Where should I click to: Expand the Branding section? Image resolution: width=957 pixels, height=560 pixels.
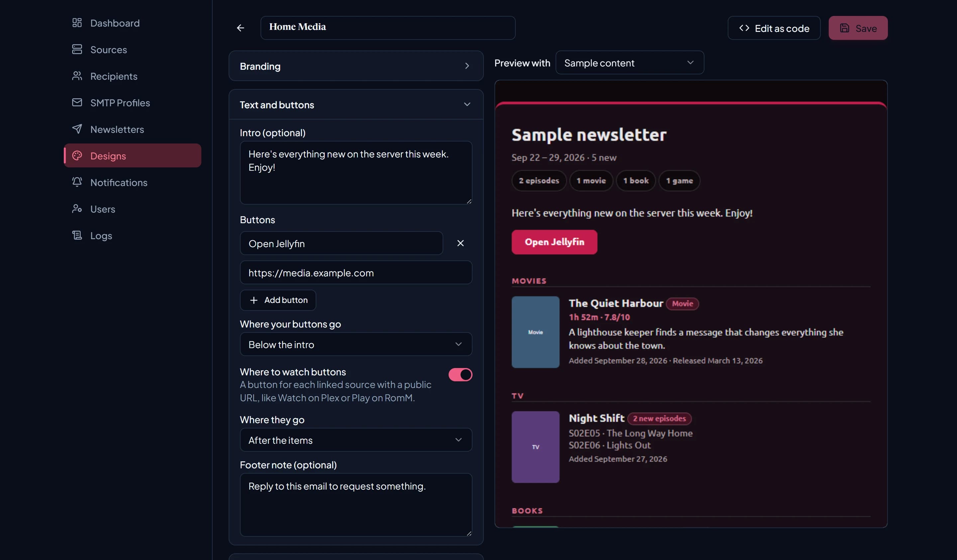point(356,66)
